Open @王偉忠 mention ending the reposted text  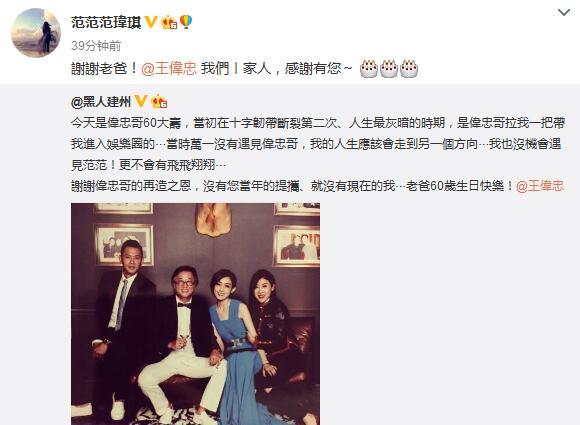coord(540,186)
